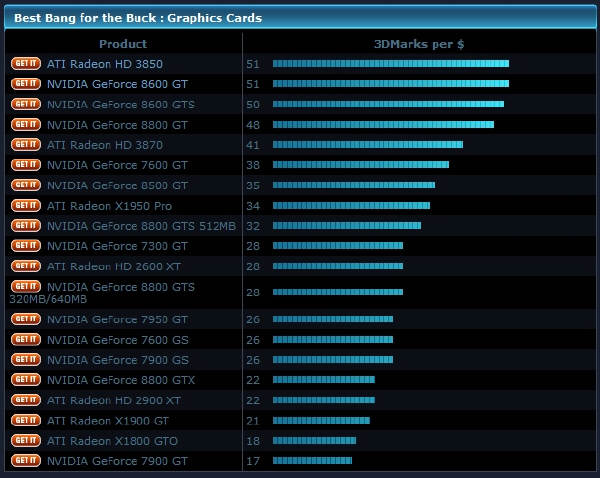Click GET IT button for NVIDIA GeForce 8500 GT

26,185
